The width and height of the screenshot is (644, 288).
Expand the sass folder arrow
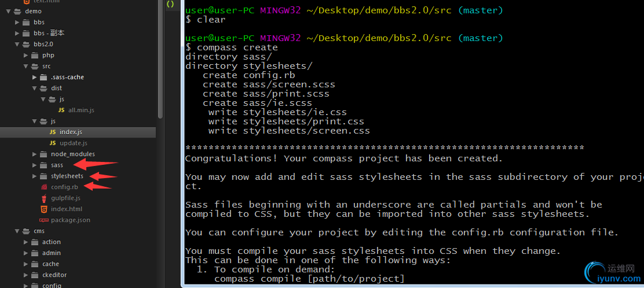click(35, 165)
